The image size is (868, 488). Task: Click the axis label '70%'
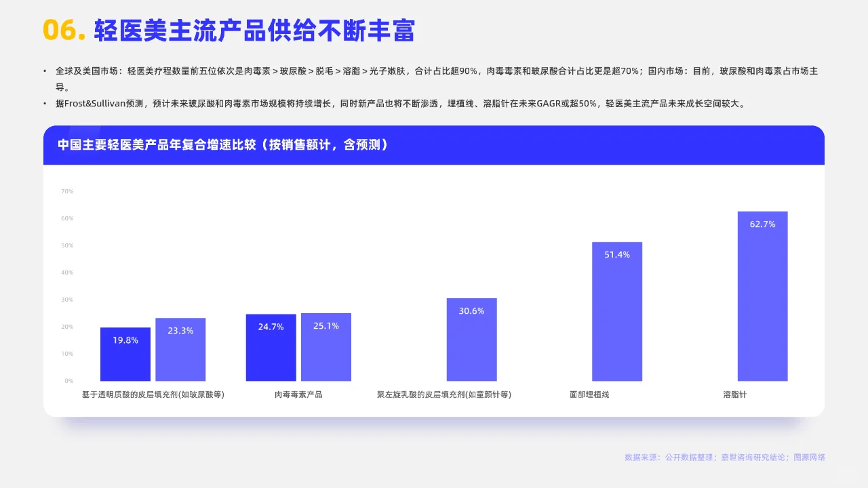66,191
